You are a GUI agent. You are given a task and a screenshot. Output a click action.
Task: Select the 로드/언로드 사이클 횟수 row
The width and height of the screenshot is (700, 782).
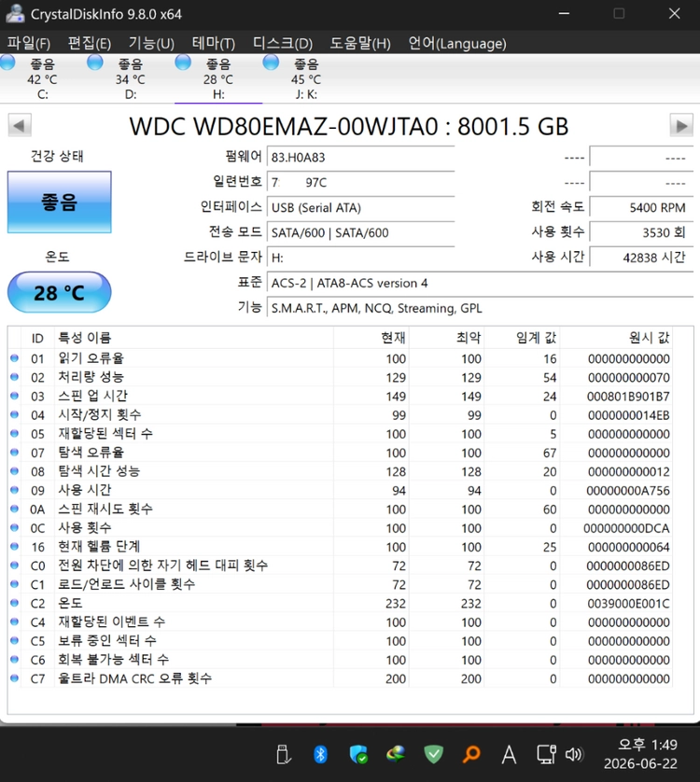[x=341, y=584]
